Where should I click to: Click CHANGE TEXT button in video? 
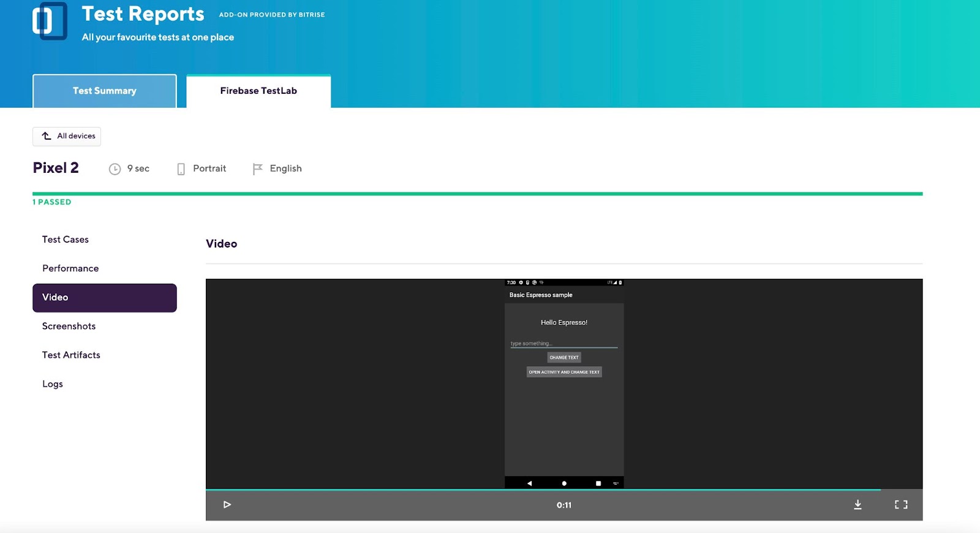564,358
